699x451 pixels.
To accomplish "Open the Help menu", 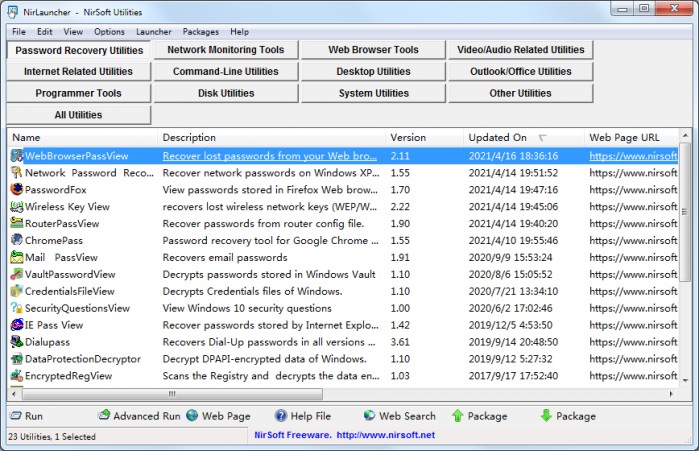I will 239,32.
